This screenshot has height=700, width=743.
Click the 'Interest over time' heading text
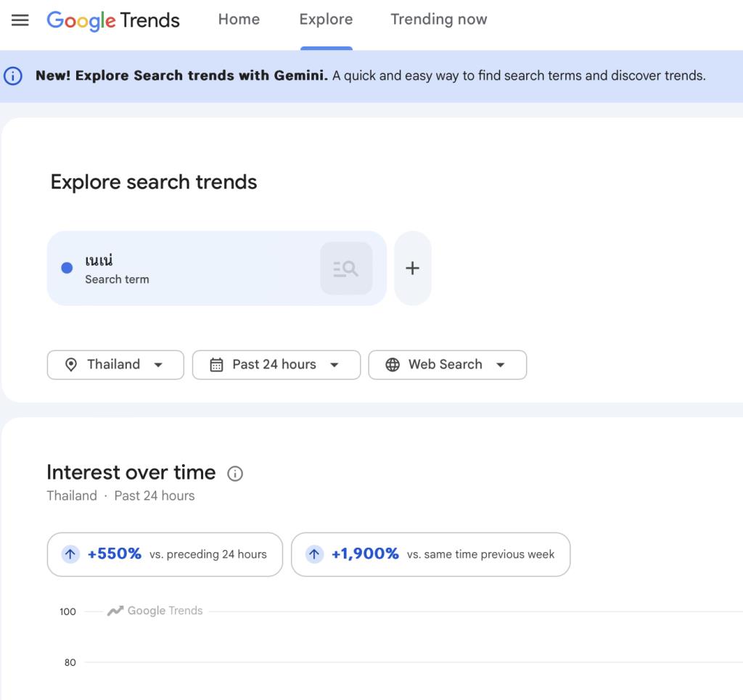coord(131,472)
